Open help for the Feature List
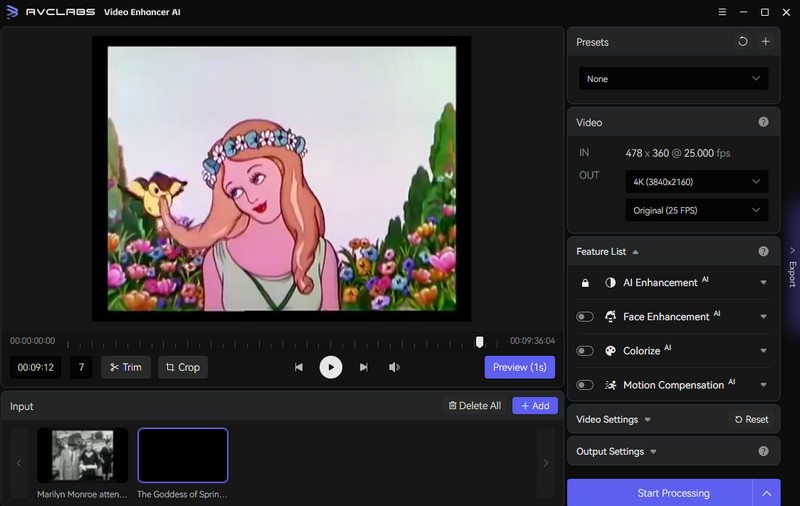Viewport: 800px width, 506px height. pyautogui.click(x=763, y=251)
